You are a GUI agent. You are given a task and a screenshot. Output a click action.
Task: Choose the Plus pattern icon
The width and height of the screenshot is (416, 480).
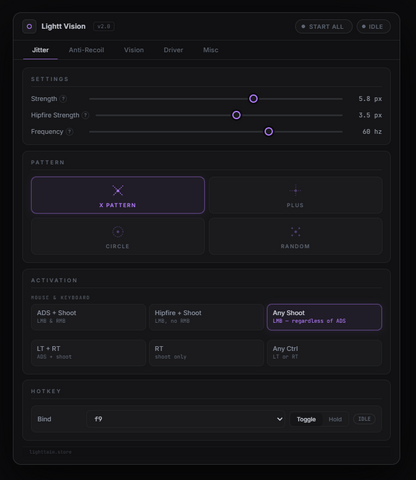pyautogui.click(x=295, y=190)
